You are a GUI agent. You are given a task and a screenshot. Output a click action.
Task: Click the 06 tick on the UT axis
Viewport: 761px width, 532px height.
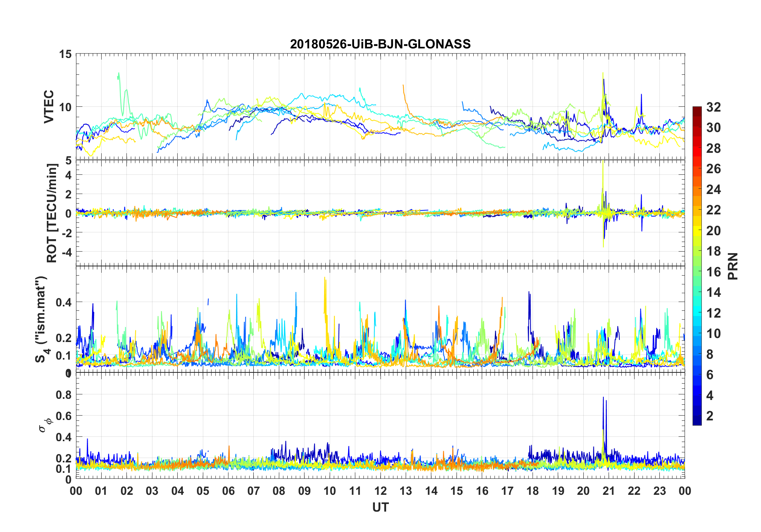228,491
